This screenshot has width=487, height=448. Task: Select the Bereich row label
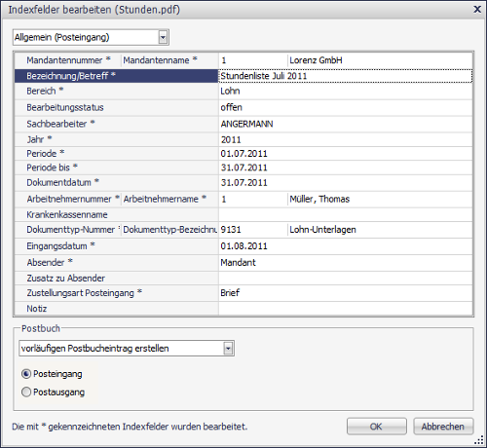(x=117, y=92)
